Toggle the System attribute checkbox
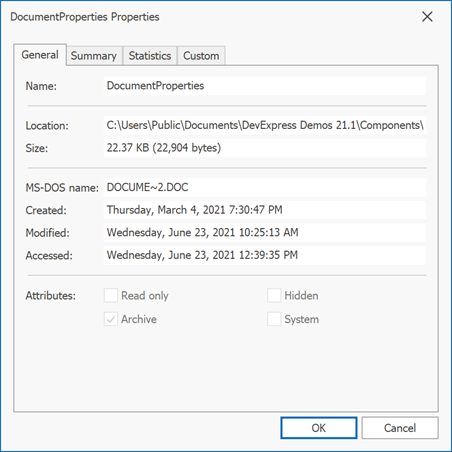 click(x=274, y=319)
